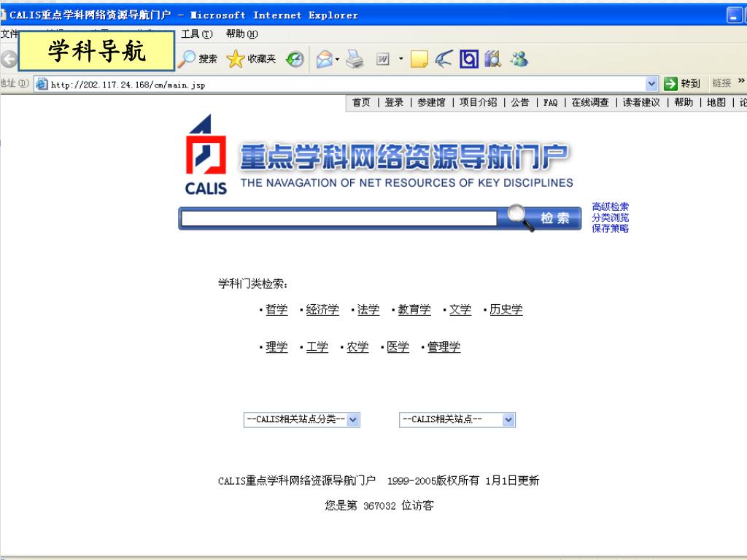Click the Print printer icon
The height and width of the screenshot is (560, 747).
pyautogui.click(x=355, y=59)
